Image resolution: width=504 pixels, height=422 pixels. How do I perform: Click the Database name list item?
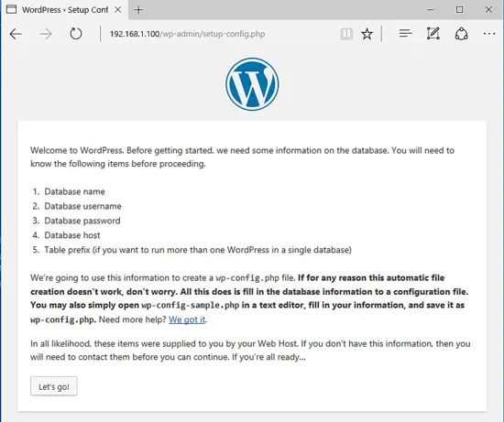(74, 191)
